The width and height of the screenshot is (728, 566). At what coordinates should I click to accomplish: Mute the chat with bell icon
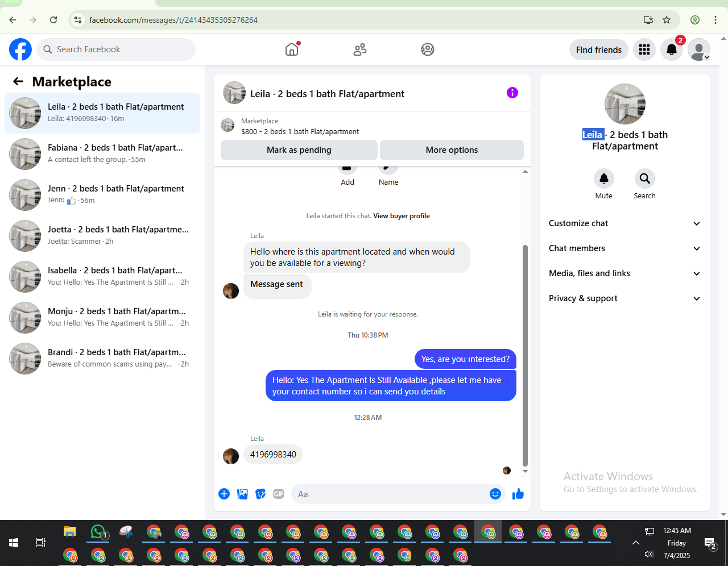click(x=604, y=178)
